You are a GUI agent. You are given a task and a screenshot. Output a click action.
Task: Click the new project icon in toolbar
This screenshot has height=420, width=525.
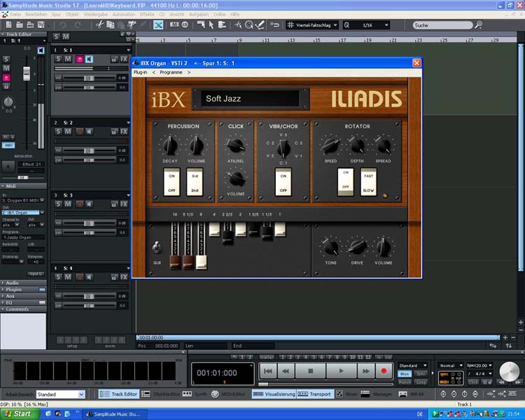click(x=9, y=24)
